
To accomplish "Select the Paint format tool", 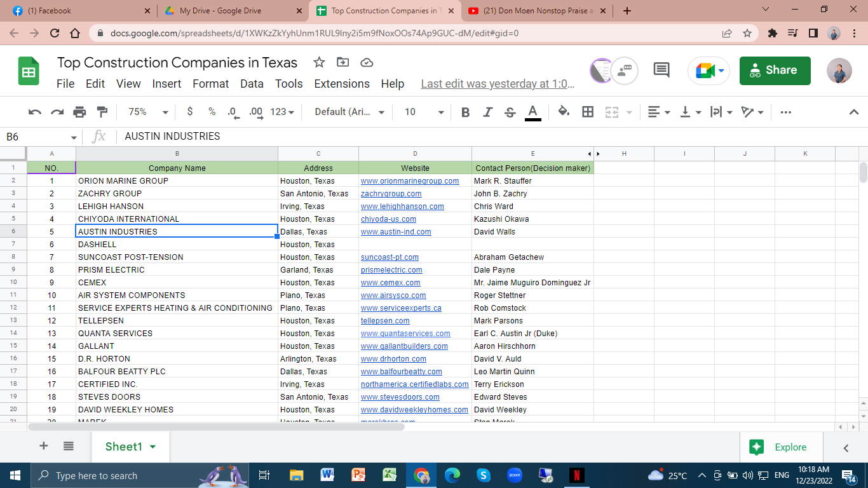I will (x=102, y=112).
